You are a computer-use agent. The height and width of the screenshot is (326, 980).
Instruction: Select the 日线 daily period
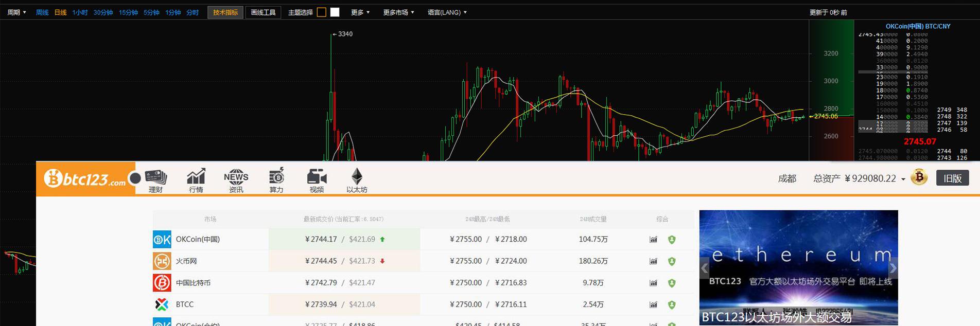pyautogui.click(x=61, y=12)
